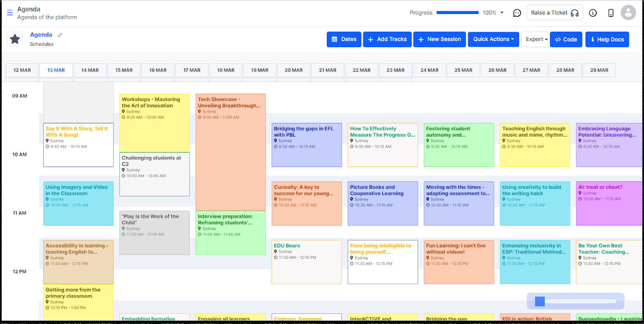Open 'Moving with the times' session
The height and width of the screenshot is (324, 644).
tap(459, 203)
